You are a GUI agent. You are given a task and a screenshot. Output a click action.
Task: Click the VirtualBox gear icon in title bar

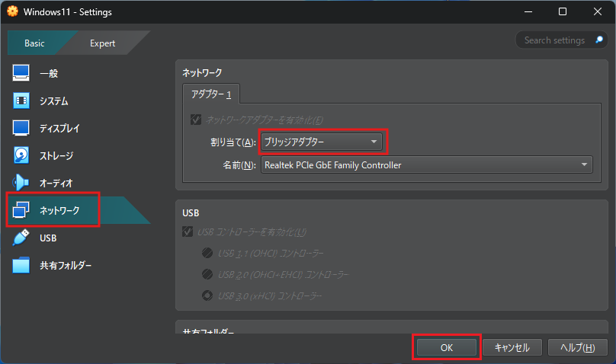point(12,11)
